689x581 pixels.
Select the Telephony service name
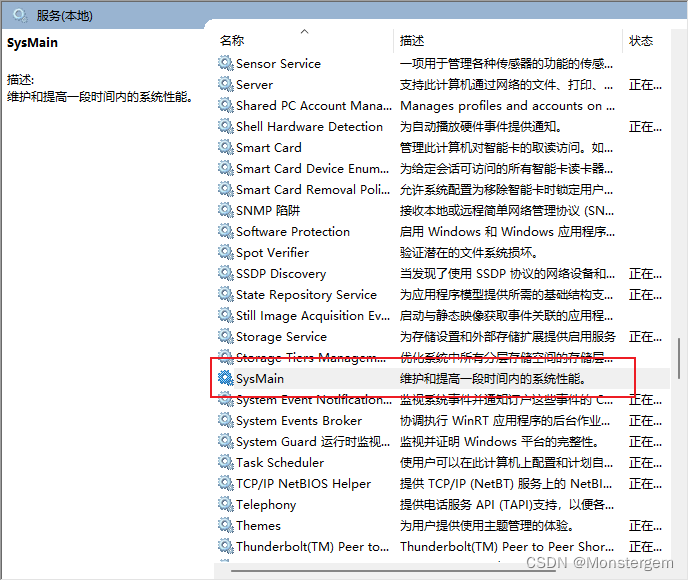coord(266,505)
